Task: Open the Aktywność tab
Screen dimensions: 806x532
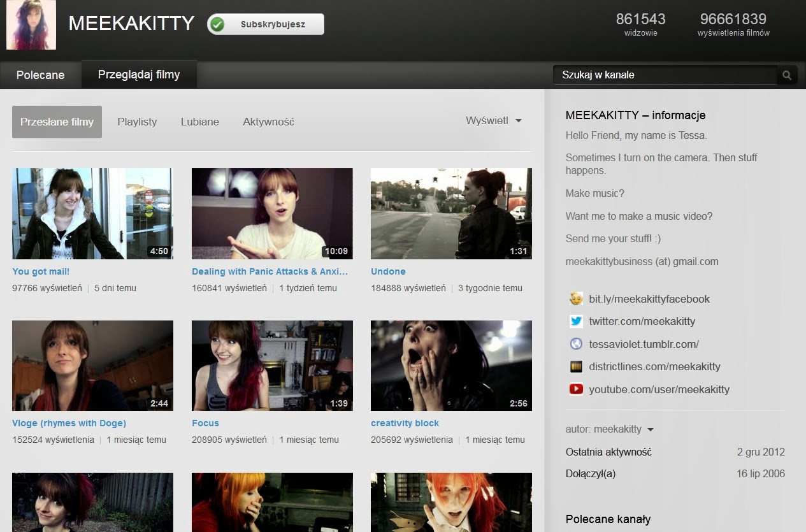Action: tap(268, 122)
